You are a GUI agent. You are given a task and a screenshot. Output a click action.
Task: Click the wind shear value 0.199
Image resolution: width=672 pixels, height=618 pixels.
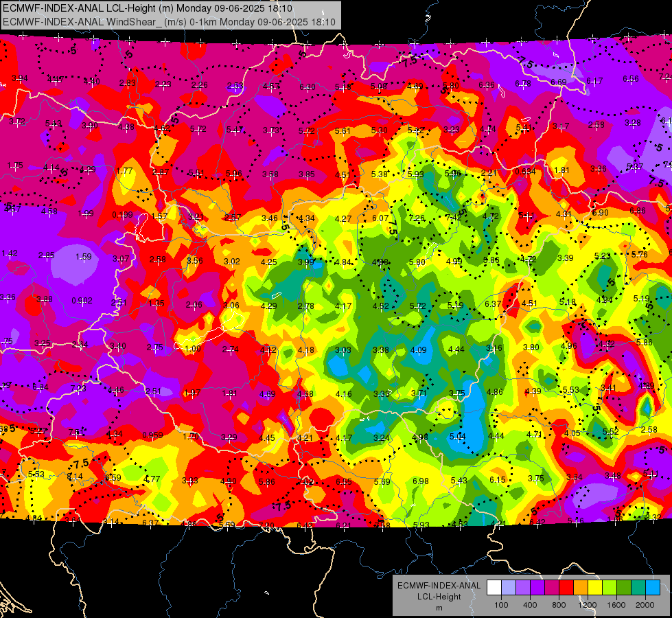click(x=123, y=214)
